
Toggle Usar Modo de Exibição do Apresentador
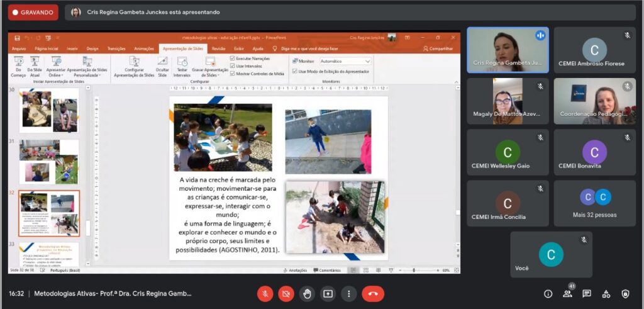point(294,71)
